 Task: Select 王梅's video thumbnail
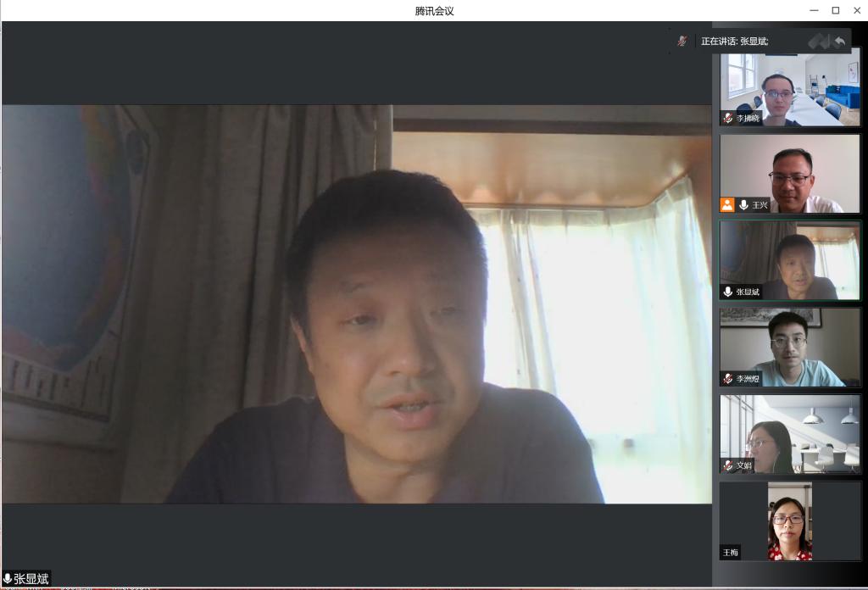tap(790, 520)
